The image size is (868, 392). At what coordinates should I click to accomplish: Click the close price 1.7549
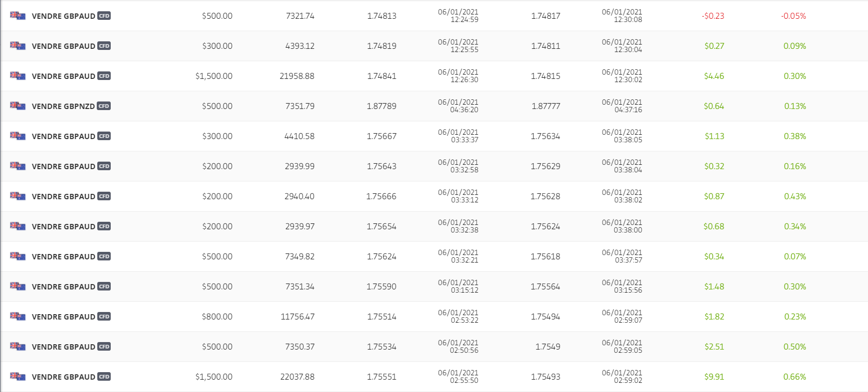point(548,347)
